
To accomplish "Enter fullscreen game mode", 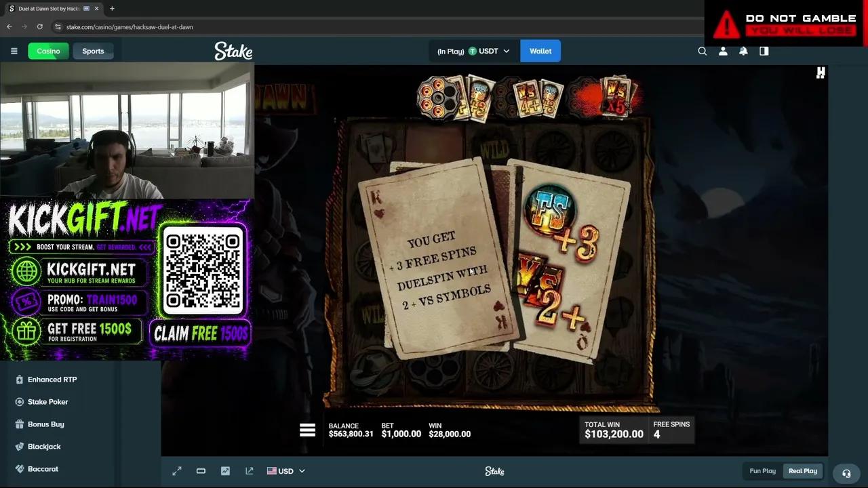I will click(x=177, y=471).
